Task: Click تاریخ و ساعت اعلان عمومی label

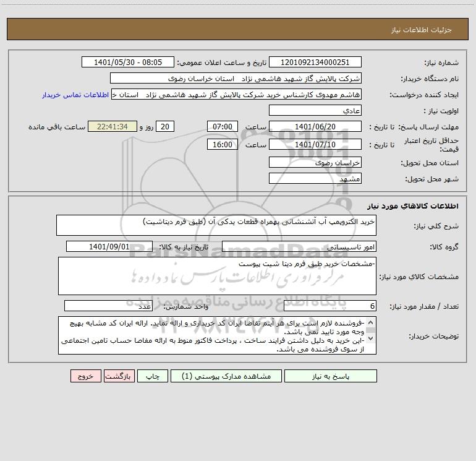Action: click(x=222, y=62)
